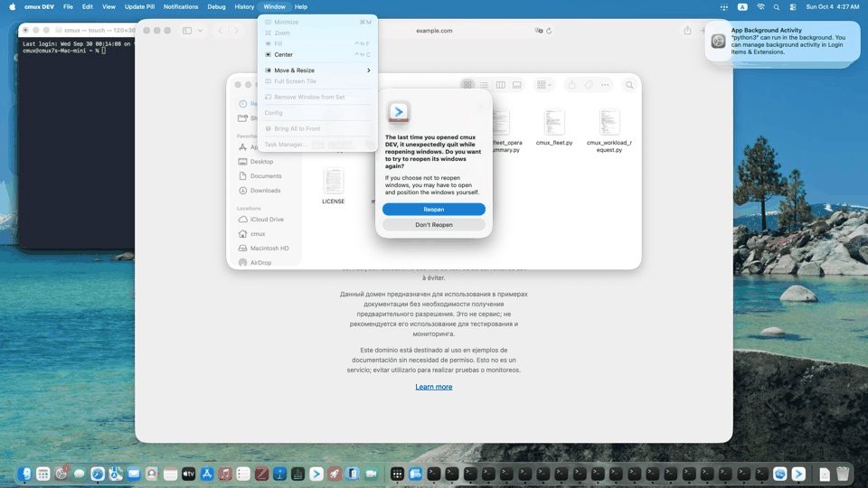Select the cmux home folder in the sidebar
Image resolution: width=868 pixels, height=488 pixels.
[258, 233]
